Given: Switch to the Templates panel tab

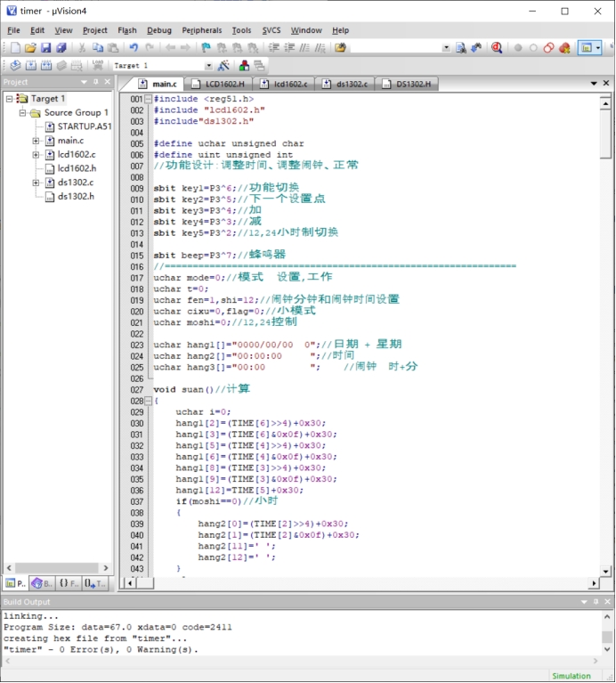Looking at the screenshot, I should click(x=95, y=583).
